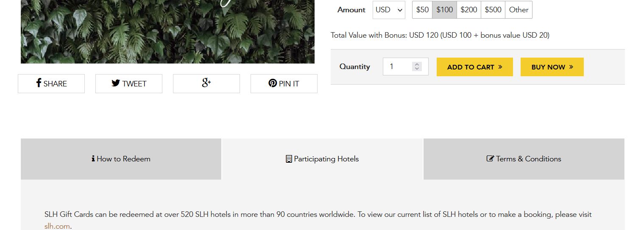
Task: Click the Facebook Share button
Action: (x=51, y=83)
